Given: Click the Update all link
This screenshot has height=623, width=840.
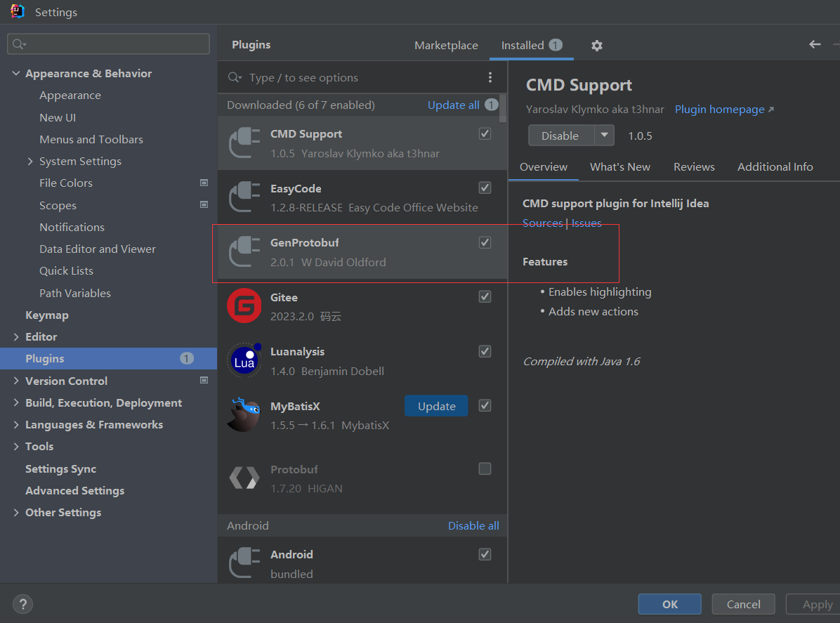Looking at the screenshot, I should tap(453, 105).
